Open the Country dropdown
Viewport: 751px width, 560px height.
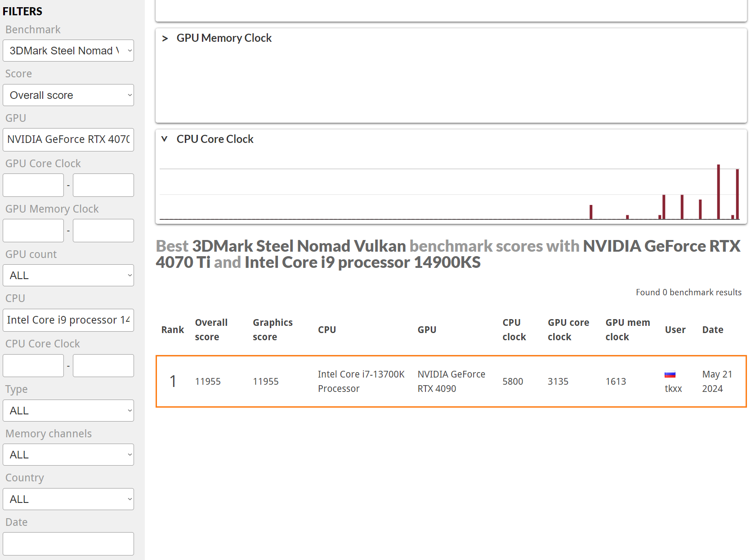[68, 499]
